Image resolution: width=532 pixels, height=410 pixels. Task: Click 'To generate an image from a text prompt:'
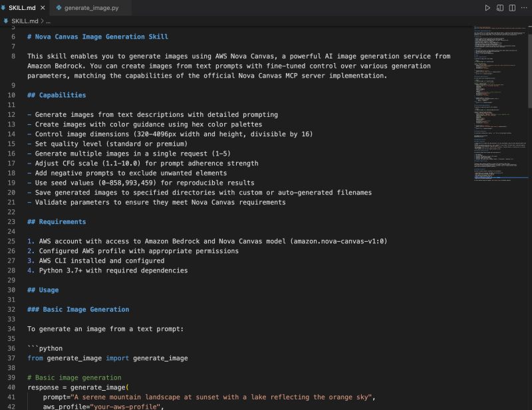(106, 329)
